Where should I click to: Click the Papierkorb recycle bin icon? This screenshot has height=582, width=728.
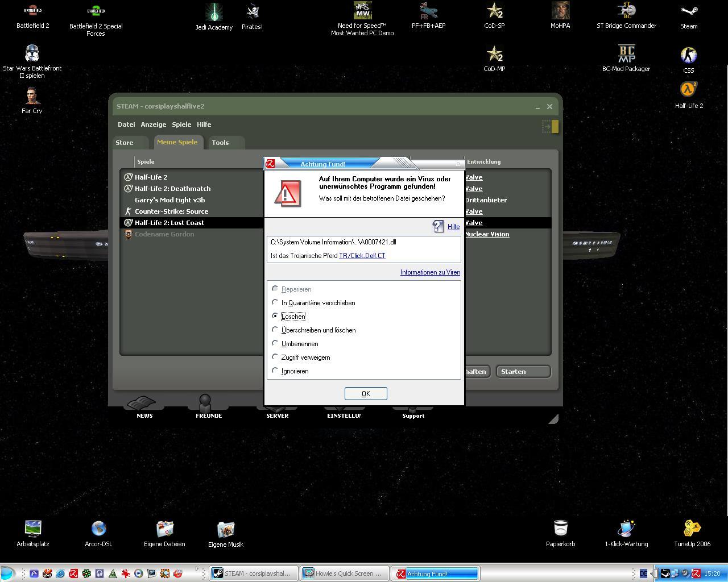pos(560,529)
